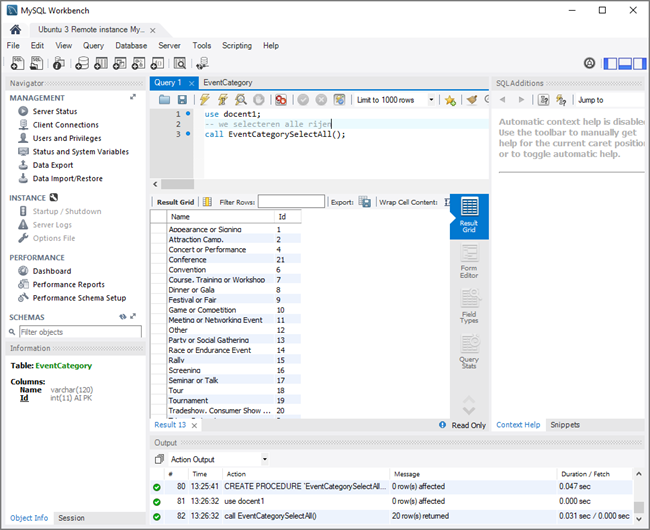Search table data icon
The image size is (650, 530).
179,63
